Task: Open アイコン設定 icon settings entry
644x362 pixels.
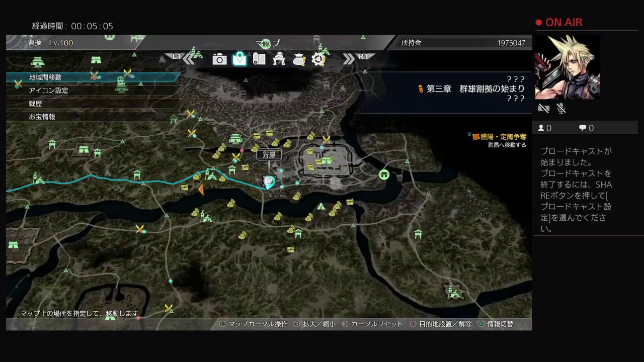Action: click(45, 90)
